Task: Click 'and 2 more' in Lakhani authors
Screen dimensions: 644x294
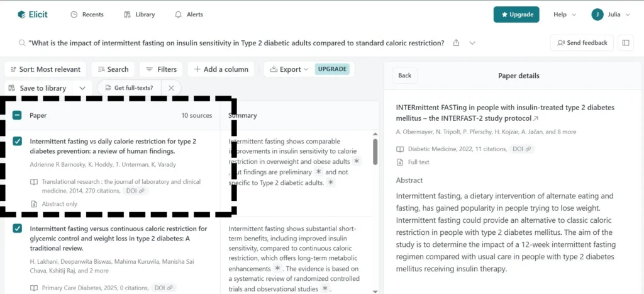Action: click(x=93, y=271)
